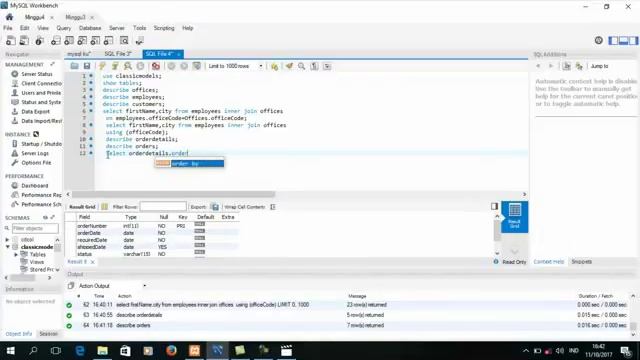Click the Filter Rows input field
This screenshot has height=360, width=640.
point(163,207)
